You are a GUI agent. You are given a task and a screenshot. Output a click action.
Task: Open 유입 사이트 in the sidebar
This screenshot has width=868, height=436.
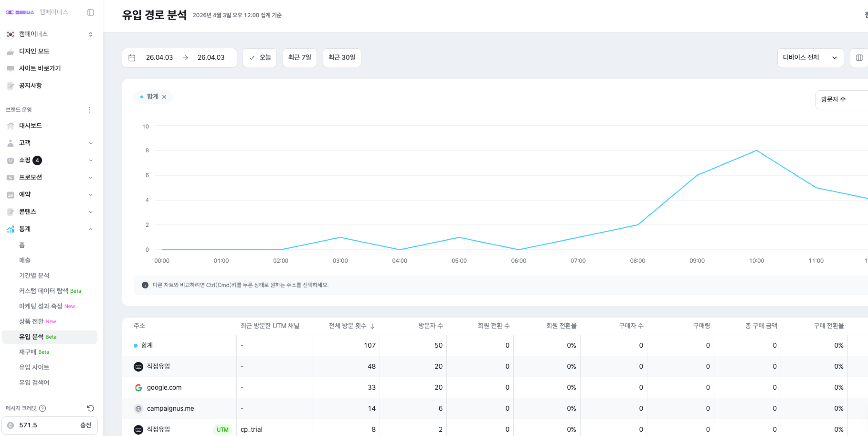coord(34,367)
